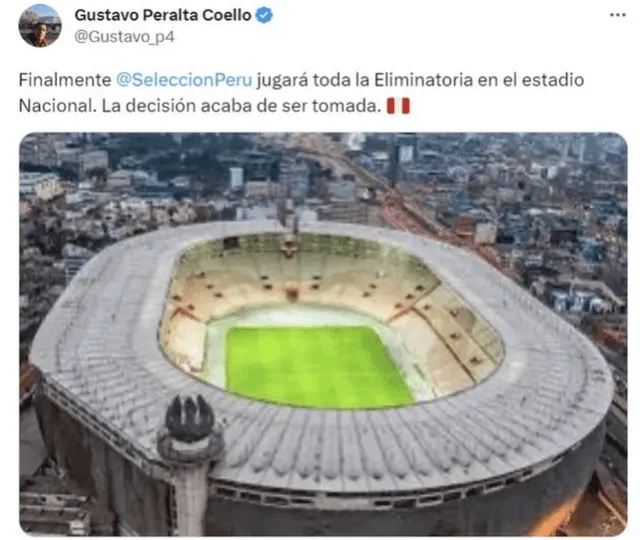Viewport: 640px width, 540px height.
Task: Open the stadium photo attachment
Action: pyautogui.click(x=323, y=334)
